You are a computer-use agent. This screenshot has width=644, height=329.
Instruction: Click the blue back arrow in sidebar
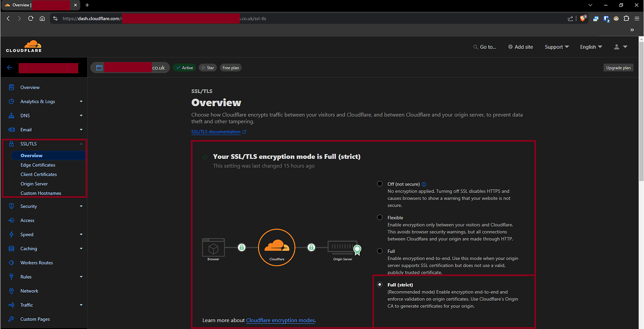[9, 68]
